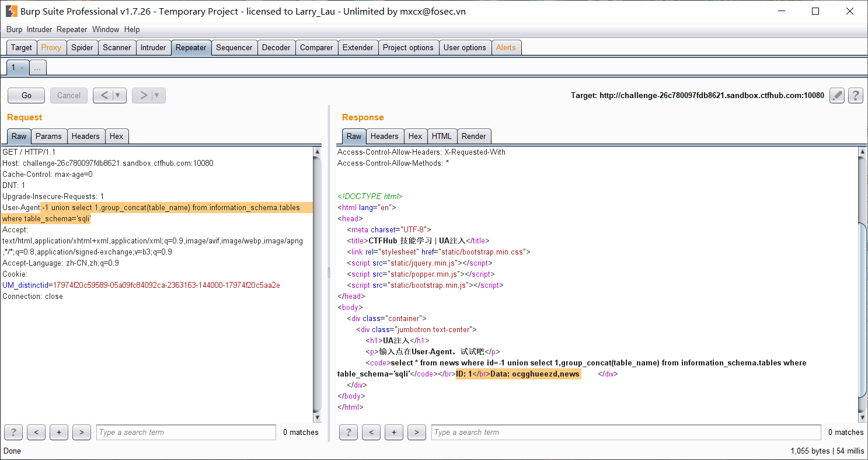The width and height of the screenshot is (868, 460).
Task: Click the greyed Cancel button
Action: (x=69, y=95)
